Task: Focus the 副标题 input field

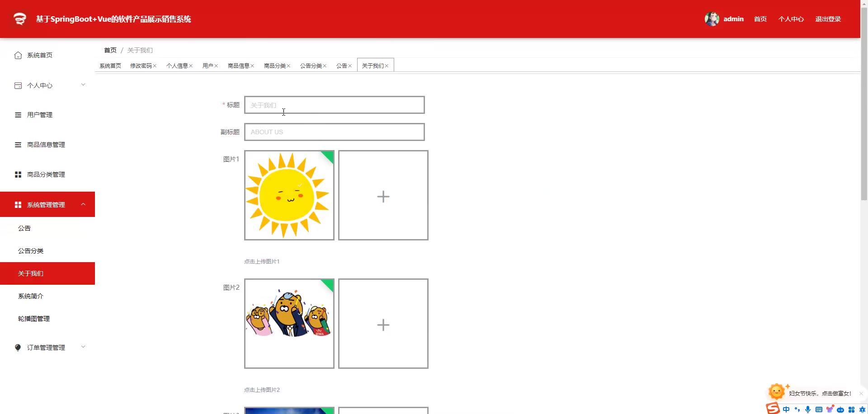Action: coord(335,132)
